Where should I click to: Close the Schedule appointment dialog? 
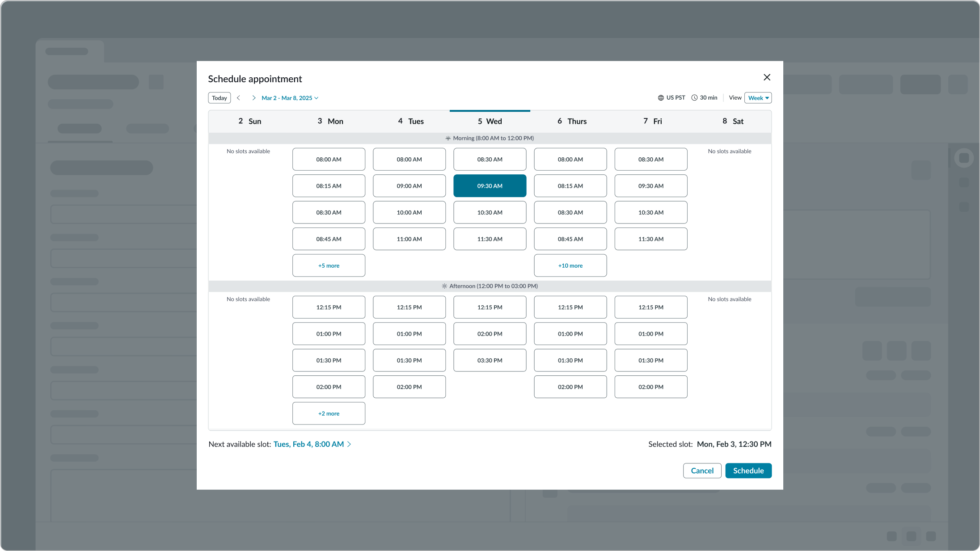[x=767, y=77]
